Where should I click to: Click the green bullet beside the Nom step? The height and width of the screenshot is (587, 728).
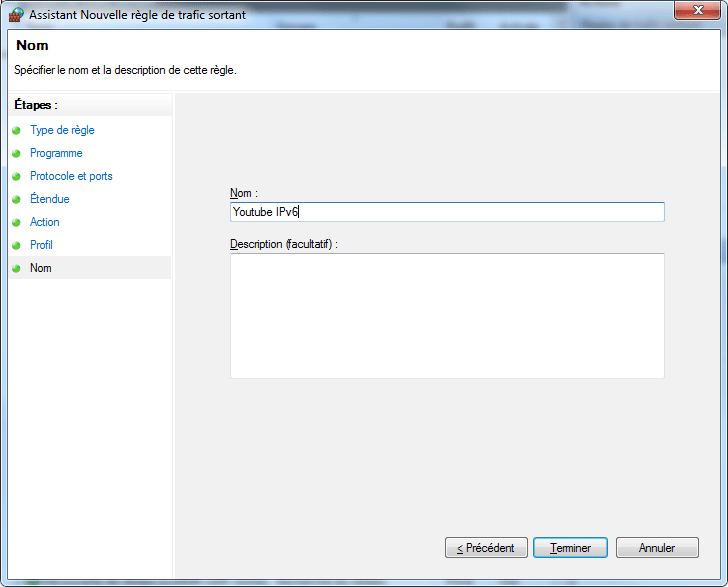[16, 268]
